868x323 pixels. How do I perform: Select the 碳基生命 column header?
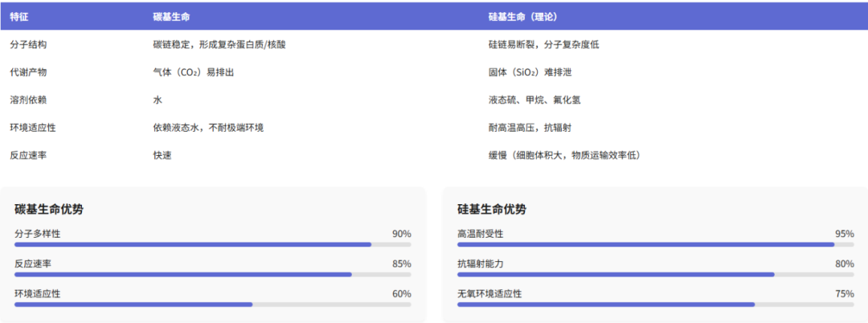(171, 17)
